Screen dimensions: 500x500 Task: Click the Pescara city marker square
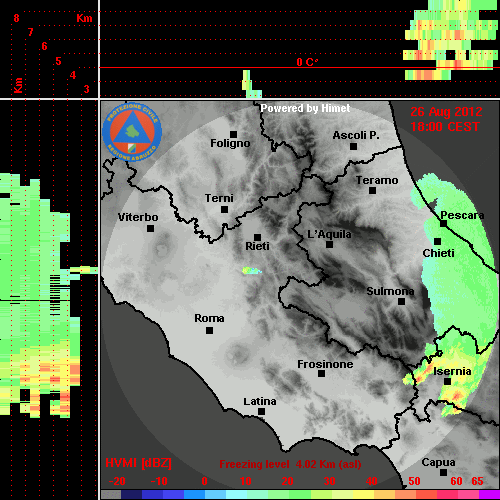(x=444, y=224)
